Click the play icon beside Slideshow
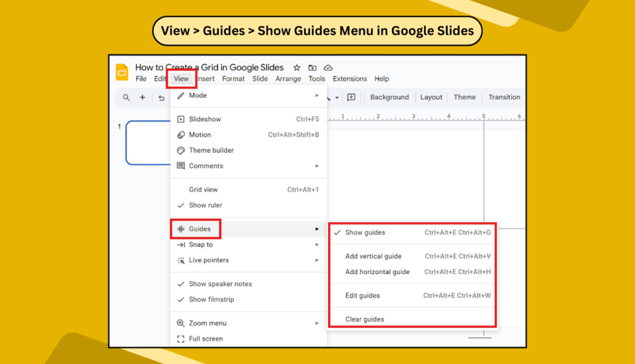The height and width of the screenshot is (364, 635). pos(180,119)
